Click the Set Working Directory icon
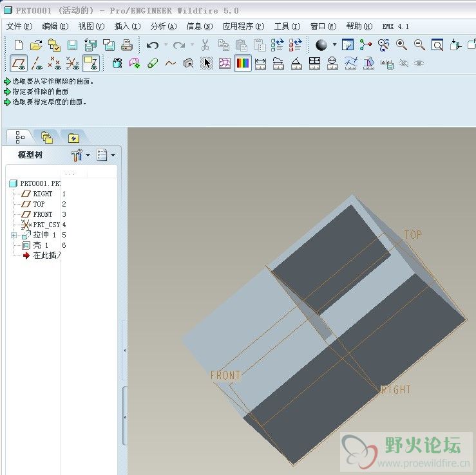Image resolution: width=476 pixels, height=475 pixels. tap(54, 45)
